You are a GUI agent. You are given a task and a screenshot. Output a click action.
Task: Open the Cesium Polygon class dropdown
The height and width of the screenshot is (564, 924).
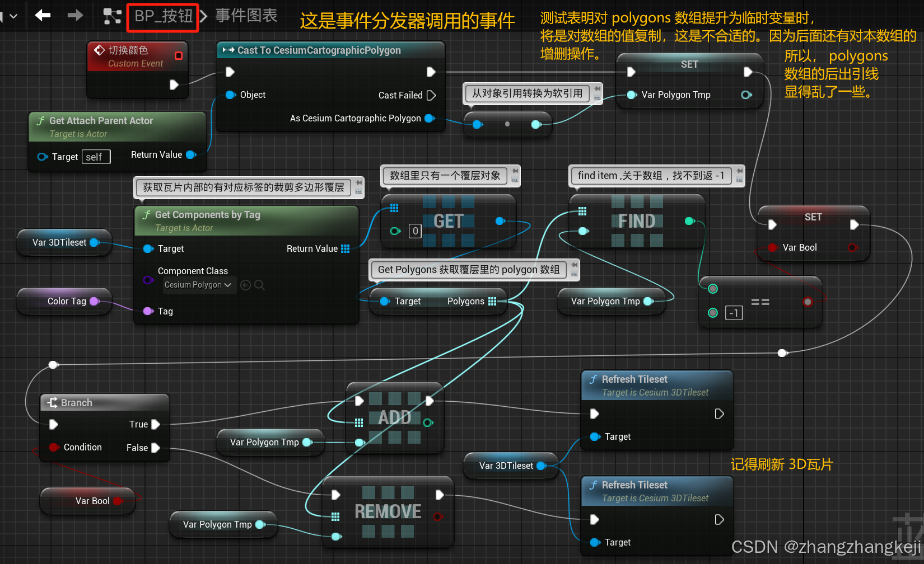pos(199,285)
